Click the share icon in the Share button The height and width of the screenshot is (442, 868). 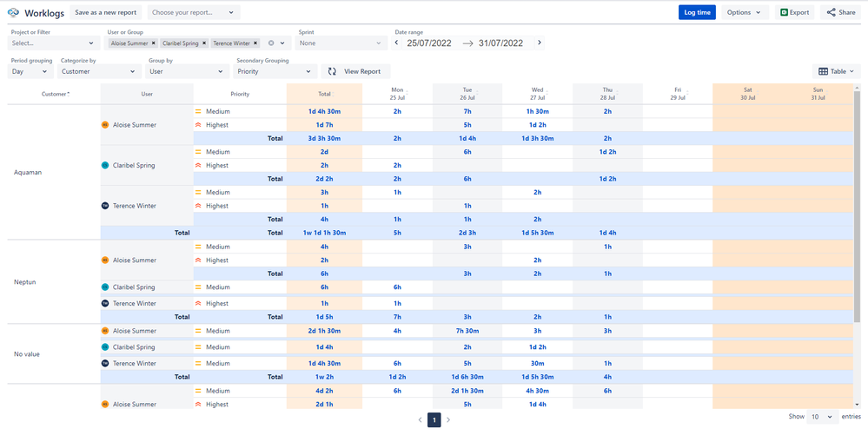pyautogui.click(x=831, y=12)
